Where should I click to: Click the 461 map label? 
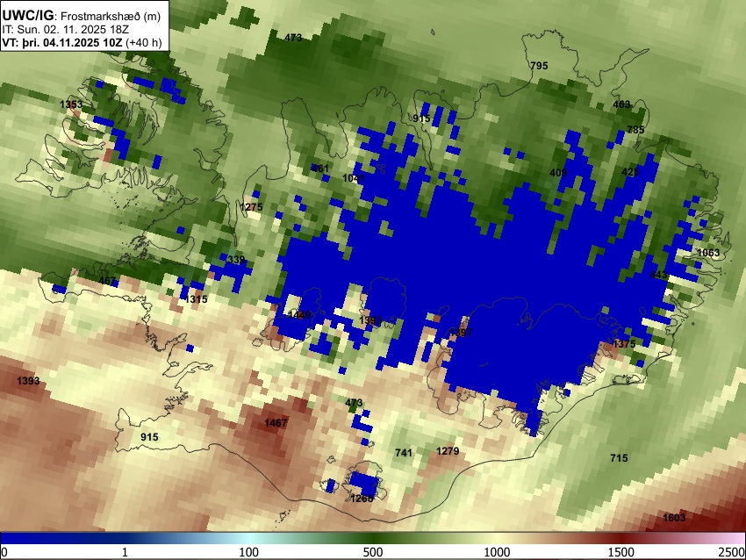click(319, 169)
